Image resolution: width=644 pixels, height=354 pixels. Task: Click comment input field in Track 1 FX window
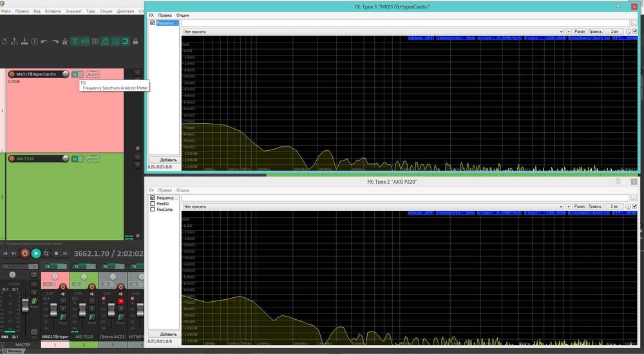[x=405, y=23]
